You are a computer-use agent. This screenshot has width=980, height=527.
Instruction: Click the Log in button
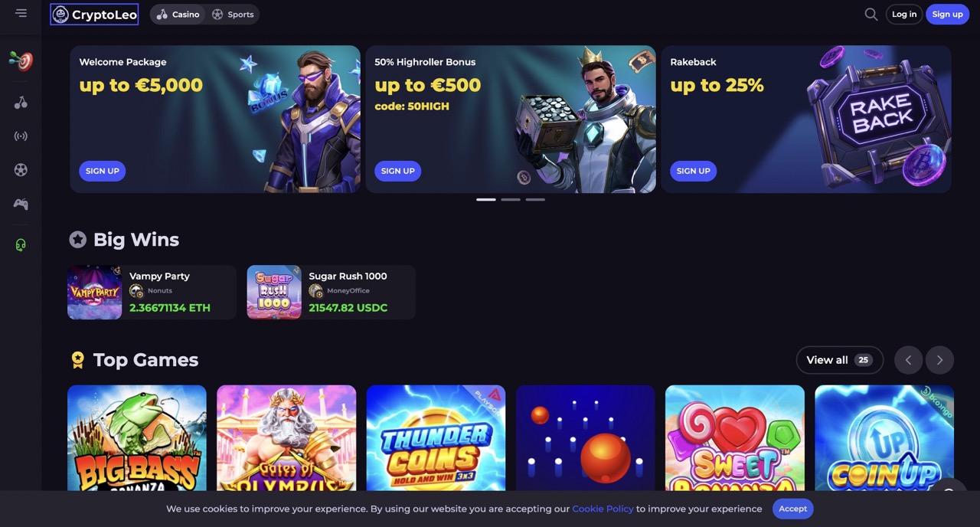pyautogui.click(x=904, y=15)
